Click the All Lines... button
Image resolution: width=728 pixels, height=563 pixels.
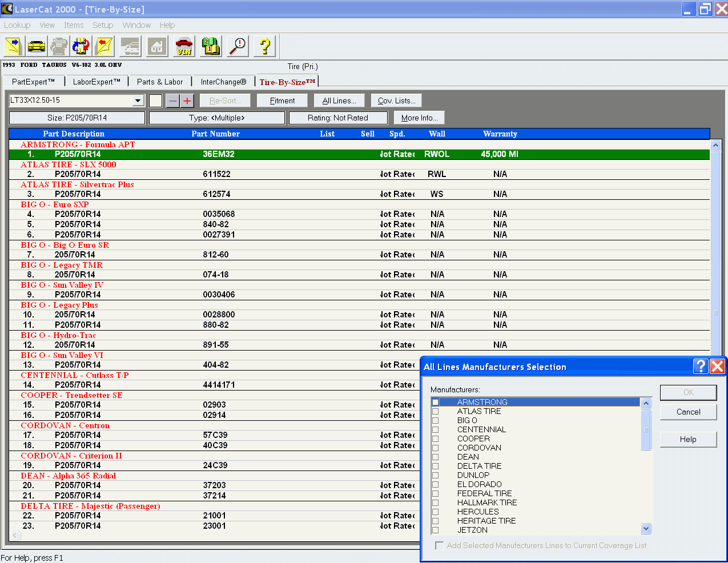[339, 101]
